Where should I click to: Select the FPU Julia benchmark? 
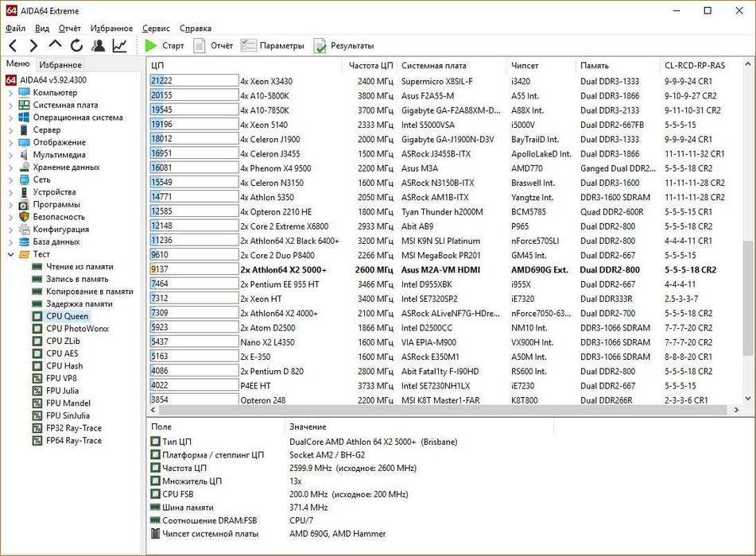[x=56, y=391]
